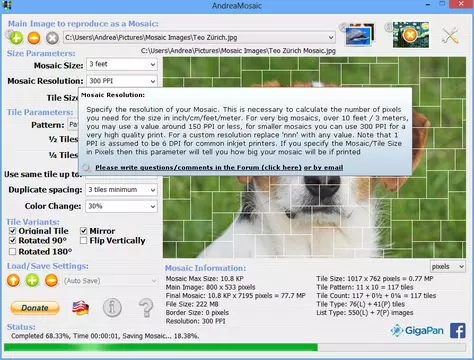Expand the Mosaic Size dropdown

click(x=122, y=64)
